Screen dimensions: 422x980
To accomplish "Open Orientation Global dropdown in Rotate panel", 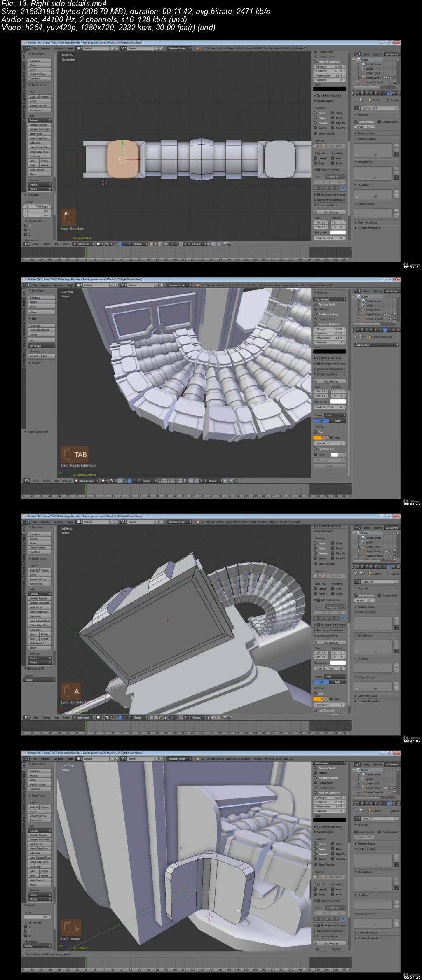I will pyautogui.click(x=38, y=946).
